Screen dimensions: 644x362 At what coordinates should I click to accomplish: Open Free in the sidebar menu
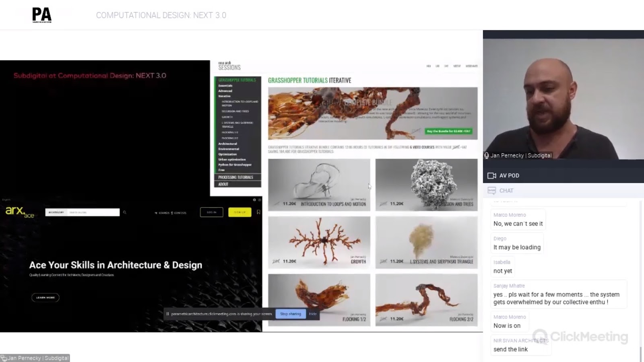click(x=221, y=170)
